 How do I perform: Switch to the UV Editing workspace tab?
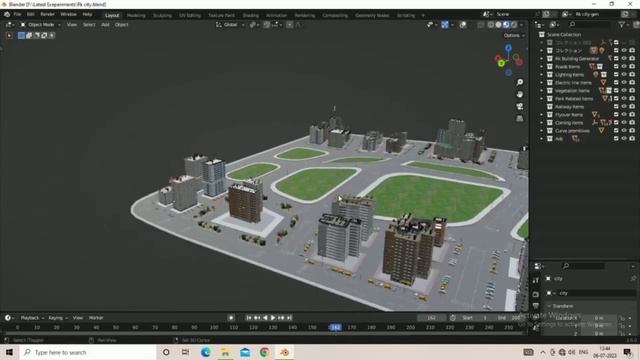pos(190,16)
